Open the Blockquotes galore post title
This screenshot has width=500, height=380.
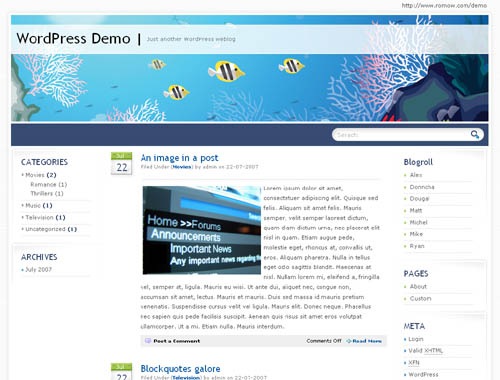pos(180,369)
